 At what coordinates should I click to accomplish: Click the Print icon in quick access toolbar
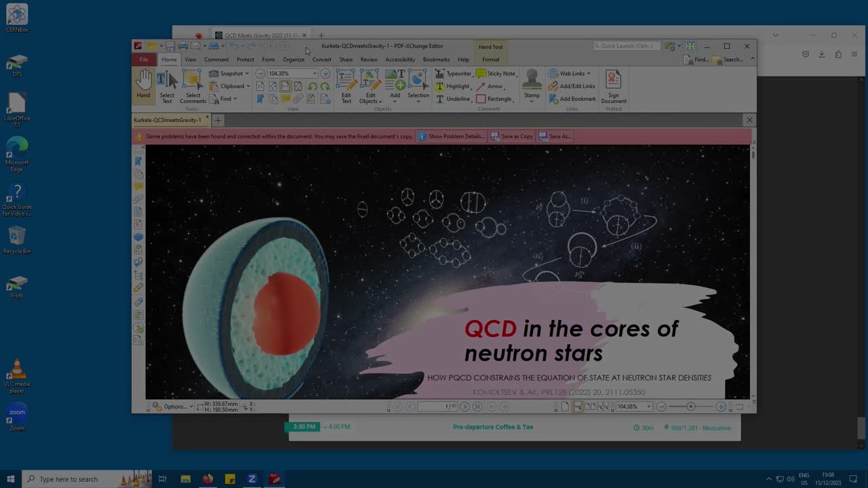click(182, 46)
